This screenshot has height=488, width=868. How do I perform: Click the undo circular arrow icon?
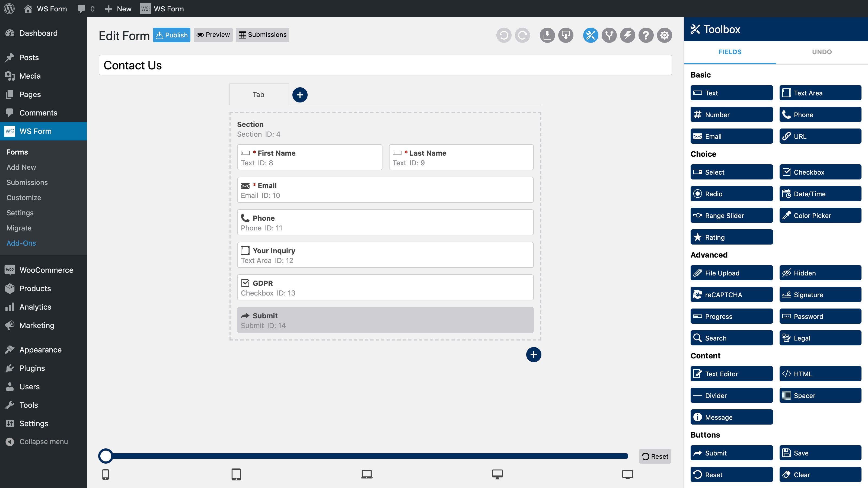[x=504, y=35]
